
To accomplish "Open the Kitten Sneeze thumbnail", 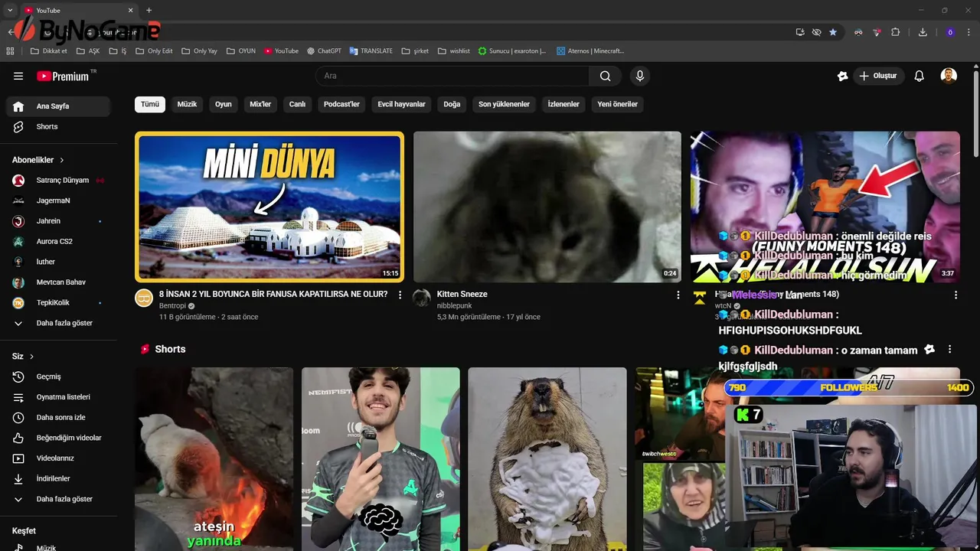I will pyautogui.click(x=547, y=207).
